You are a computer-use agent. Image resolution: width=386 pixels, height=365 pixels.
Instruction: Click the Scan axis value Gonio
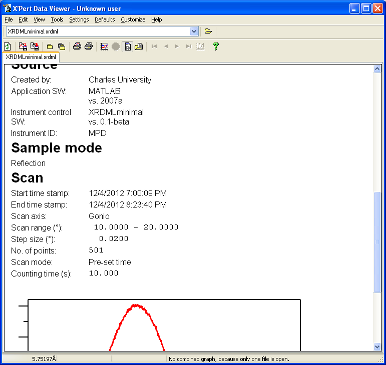pyautogui.click(x=99, y=216)
